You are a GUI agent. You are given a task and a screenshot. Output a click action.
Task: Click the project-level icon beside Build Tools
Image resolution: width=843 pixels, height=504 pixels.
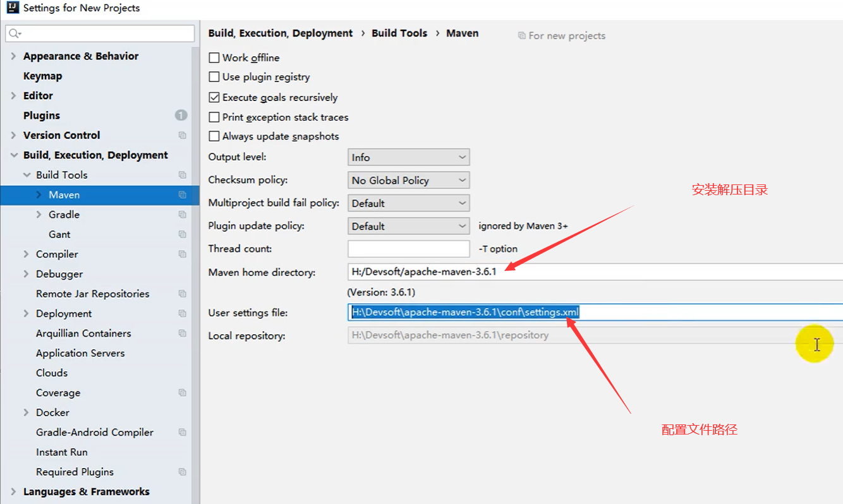click(x=183, y=175)
